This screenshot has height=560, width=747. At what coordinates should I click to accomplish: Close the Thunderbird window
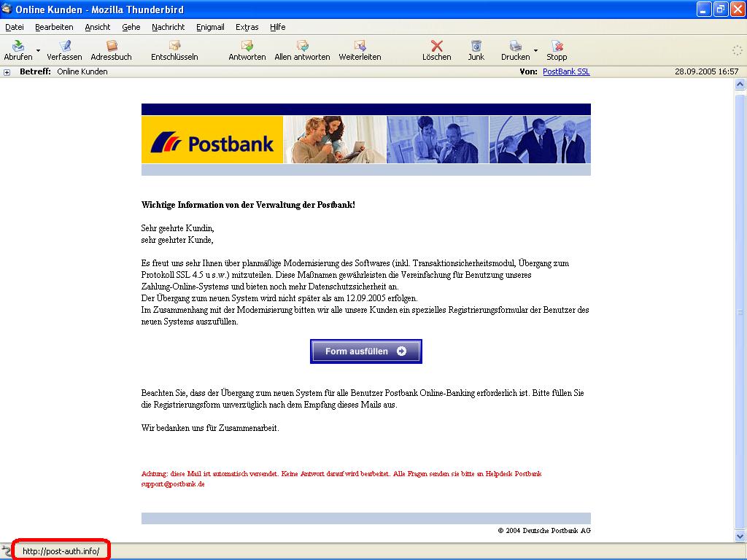[738, 9]
